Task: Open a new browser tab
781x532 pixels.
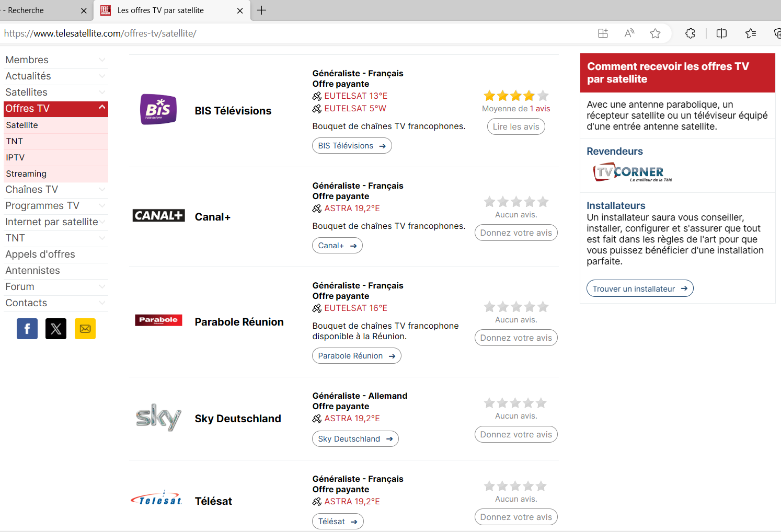Action: click(261, 10)
